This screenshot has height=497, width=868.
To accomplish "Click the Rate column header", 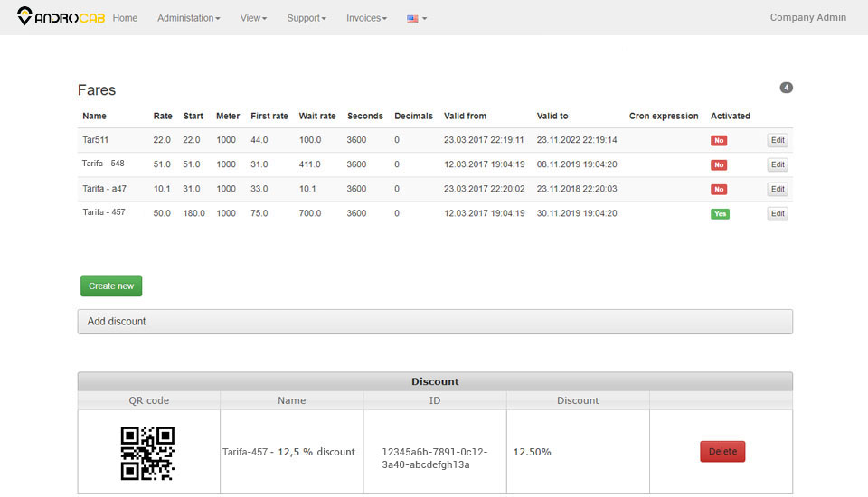I will pyautogui.click(x=163, y=116).
